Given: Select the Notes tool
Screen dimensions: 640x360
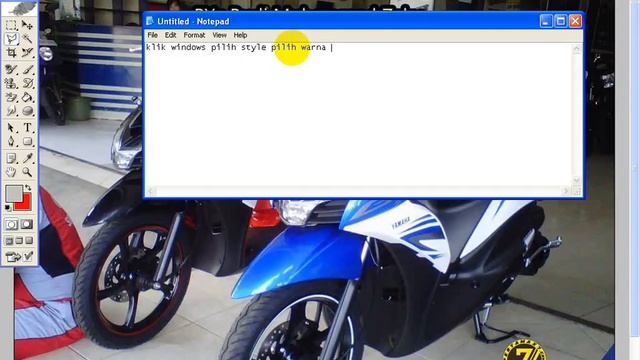Looking at the screenshot, I should (11, 158).
